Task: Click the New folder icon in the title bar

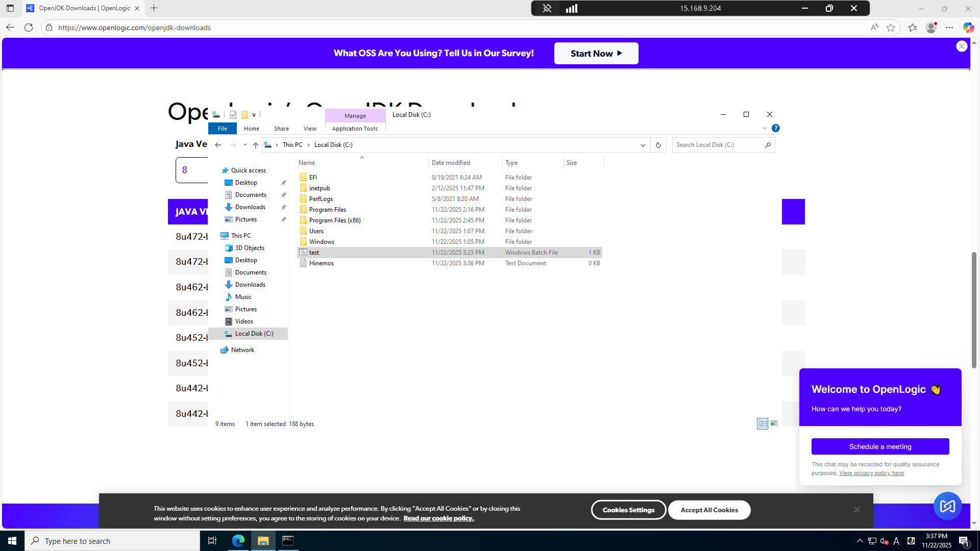Action: pos(244,115)
